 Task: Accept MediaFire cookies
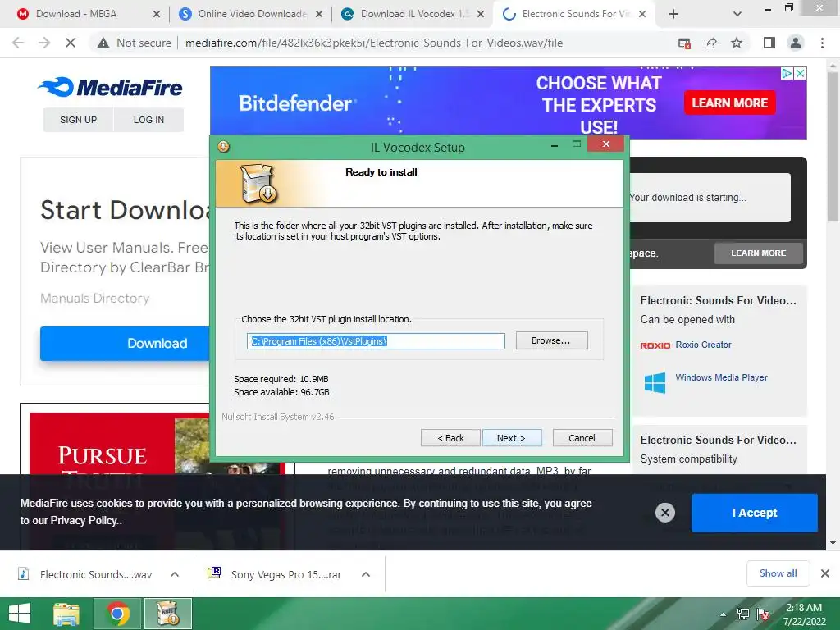[x=755, y=513]
